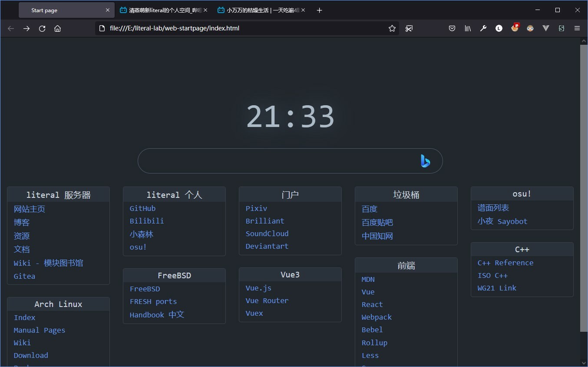Close the 小万万的枯燥生活 tab
The image size is (588, 367).
pos(303,10)
